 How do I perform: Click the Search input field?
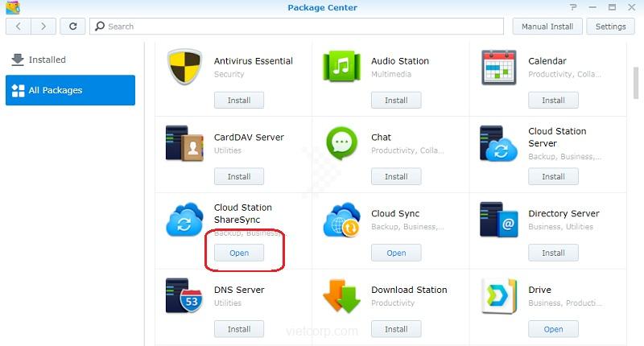tap(298, 26)
